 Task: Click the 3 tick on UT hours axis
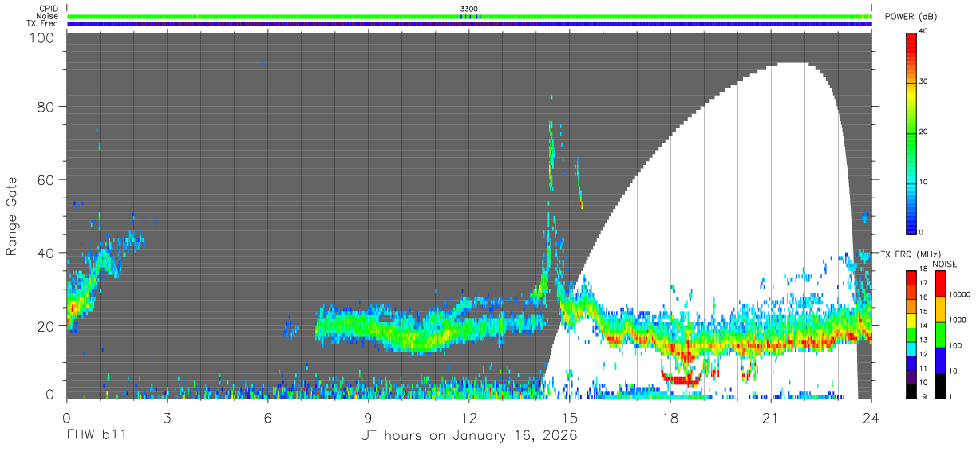click(167, 416)
